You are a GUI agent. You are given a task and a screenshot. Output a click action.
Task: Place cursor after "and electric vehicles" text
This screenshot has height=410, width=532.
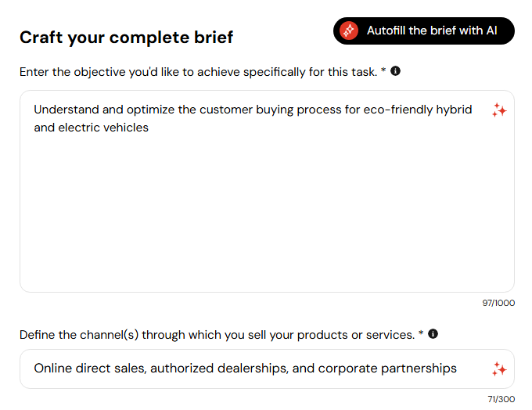pyautogui.click(x=149, y=128)
